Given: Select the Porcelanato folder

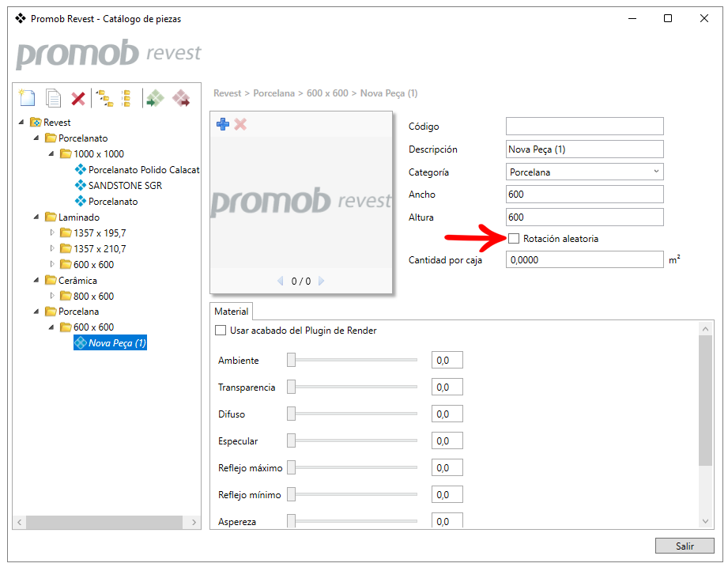Looking at the screenshot, I should tap(76, 138).
